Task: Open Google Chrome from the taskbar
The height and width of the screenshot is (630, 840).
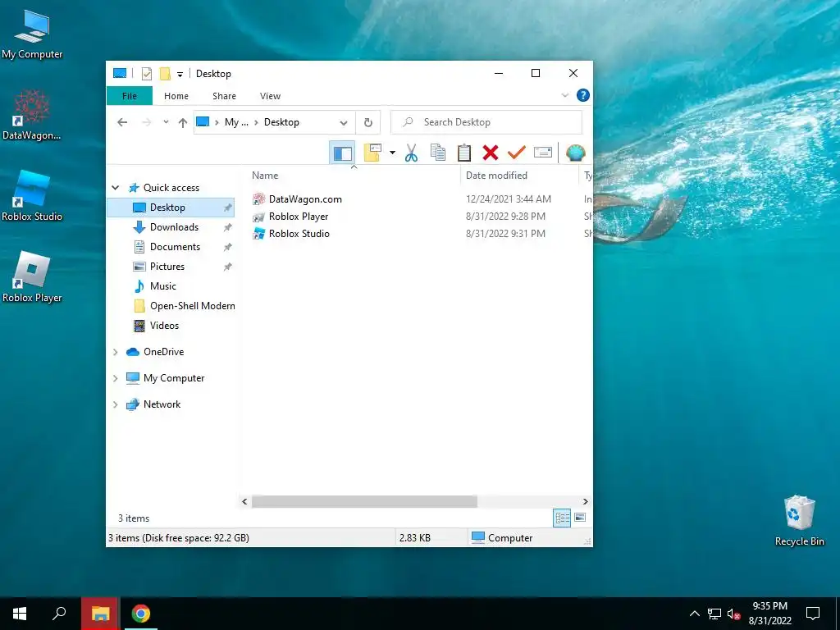Action: [x=141, y=614]
